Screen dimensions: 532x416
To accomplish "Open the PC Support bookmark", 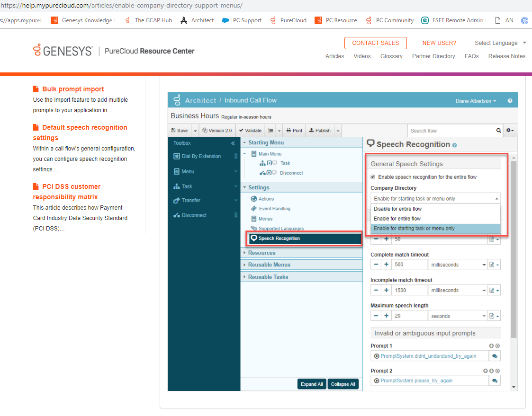I will pos(242,20).
